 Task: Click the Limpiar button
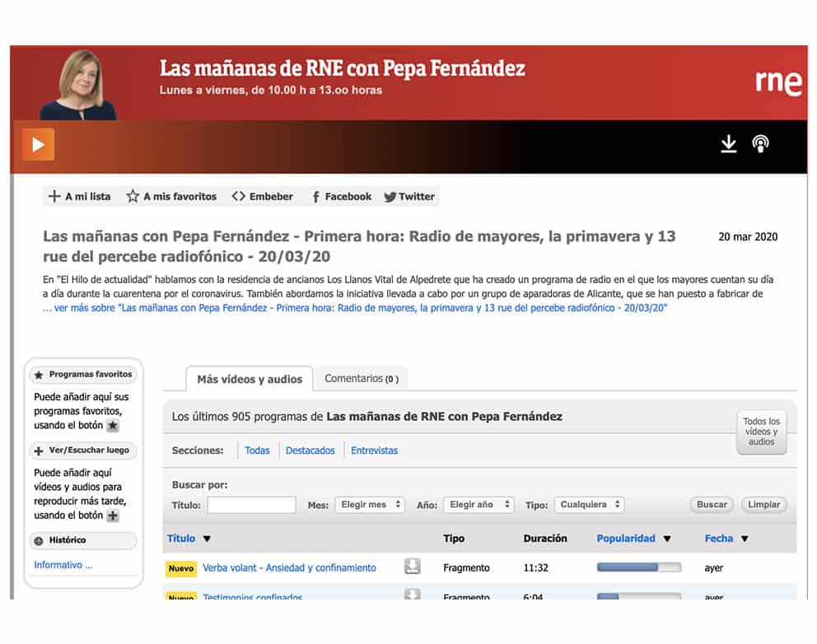click(x=763, y=505)
